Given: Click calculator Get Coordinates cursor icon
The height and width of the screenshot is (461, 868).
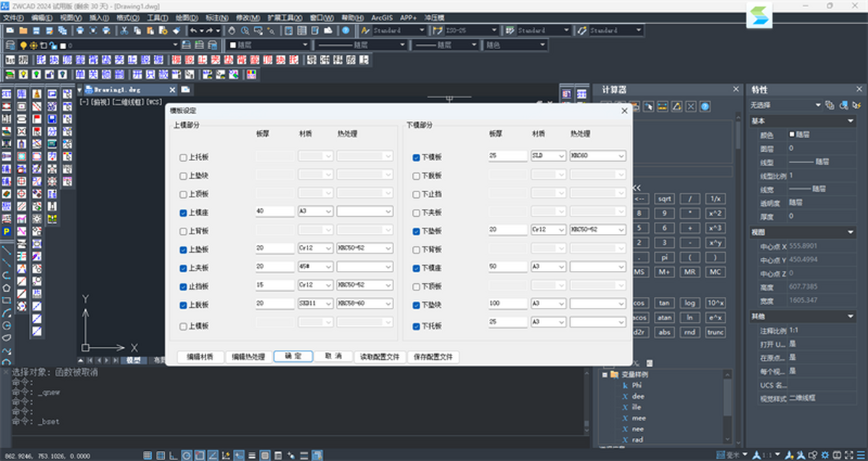Looking at the screenshot, I should pyautogui.click(x=648, y=106).
